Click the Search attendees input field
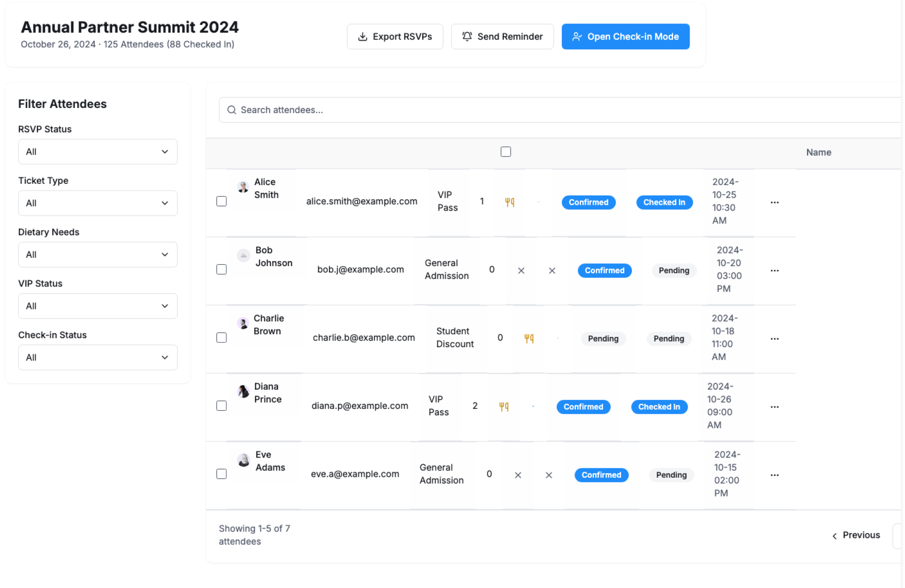 [x=561, y=110]
